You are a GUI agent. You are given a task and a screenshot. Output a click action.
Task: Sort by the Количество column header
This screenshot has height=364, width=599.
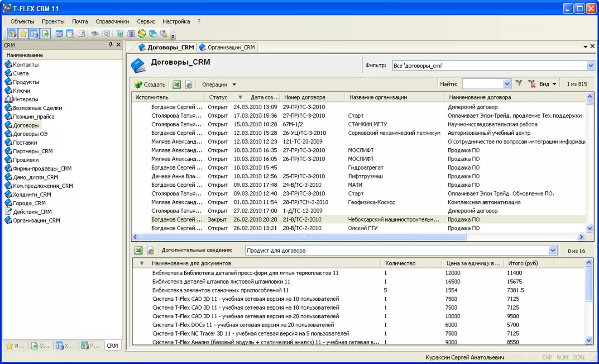coord(412,263)
